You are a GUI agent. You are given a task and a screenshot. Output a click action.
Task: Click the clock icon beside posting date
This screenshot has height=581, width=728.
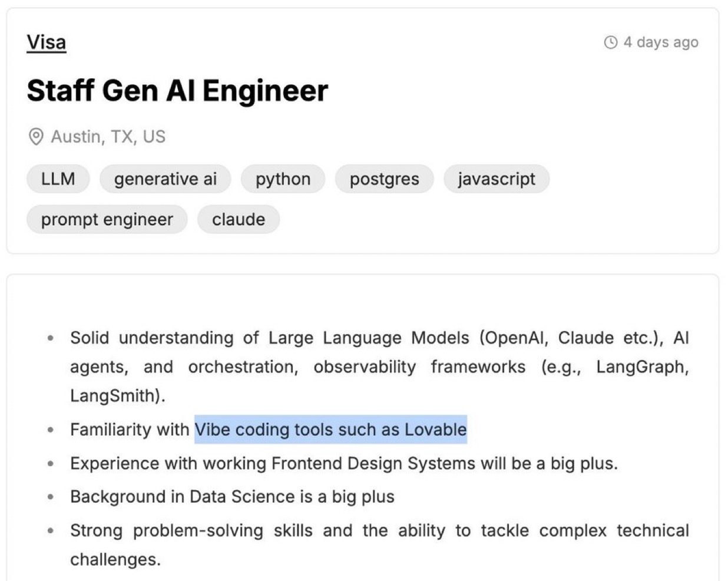[x=611, y=42]
